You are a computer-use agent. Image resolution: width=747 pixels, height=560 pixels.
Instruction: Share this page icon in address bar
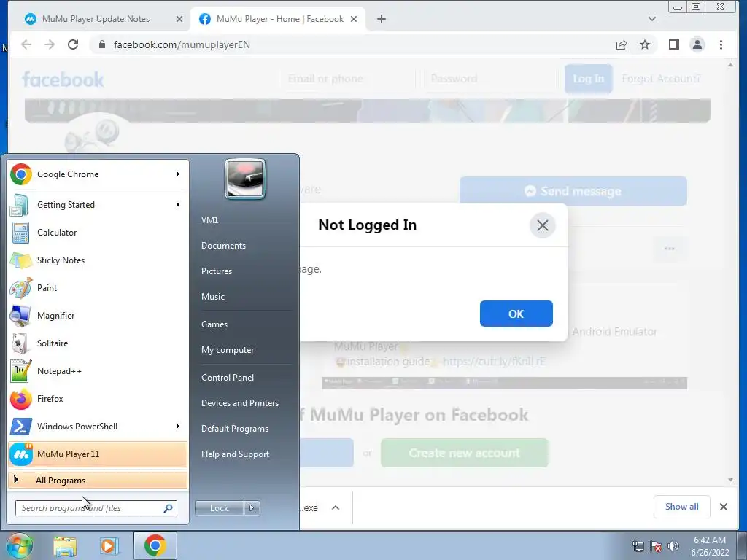pos(622,44)
